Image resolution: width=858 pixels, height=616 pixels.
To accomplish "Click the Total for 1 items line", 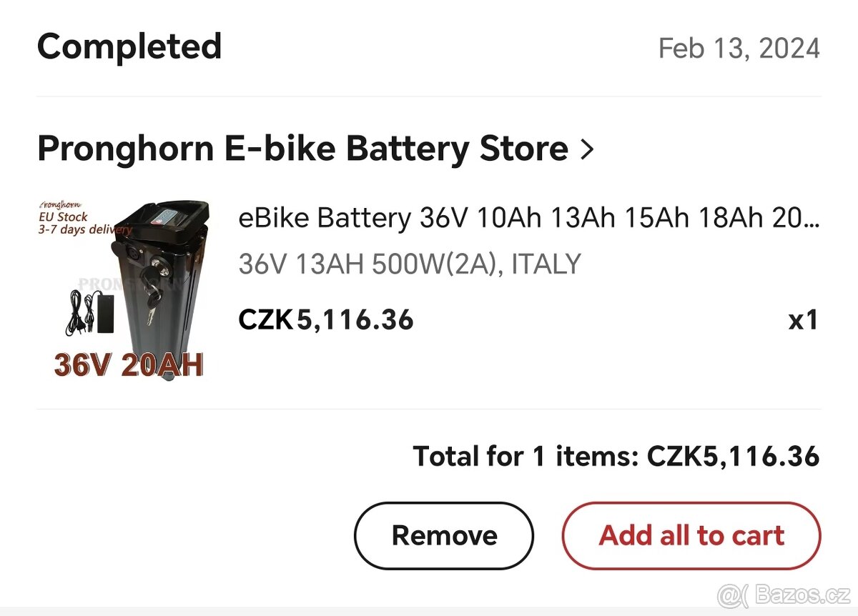I will click(x=616, y=455).
